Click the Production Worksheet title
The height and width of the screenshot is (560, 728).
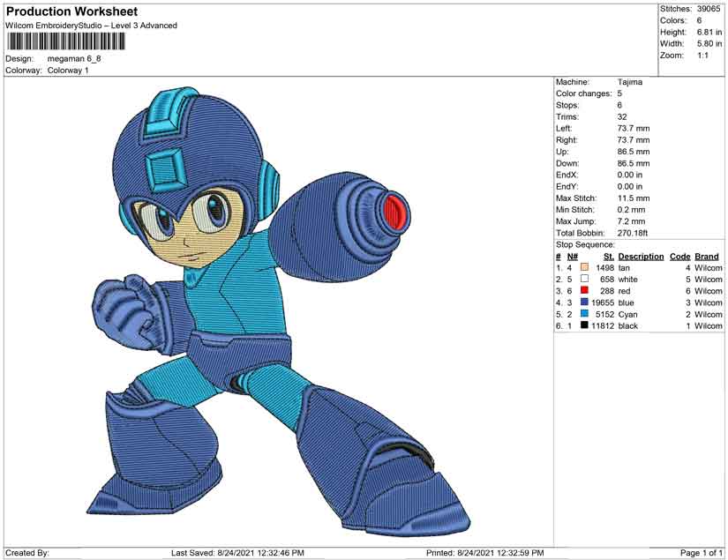click(x=72, y=11)
